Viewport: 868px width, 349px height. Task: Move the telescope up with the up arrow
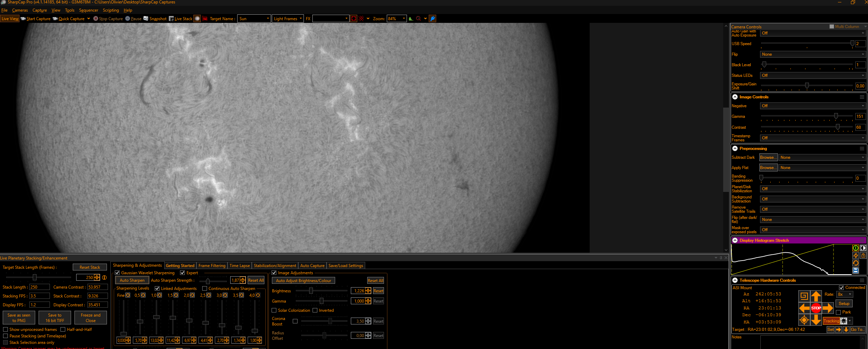pos(816,296)
